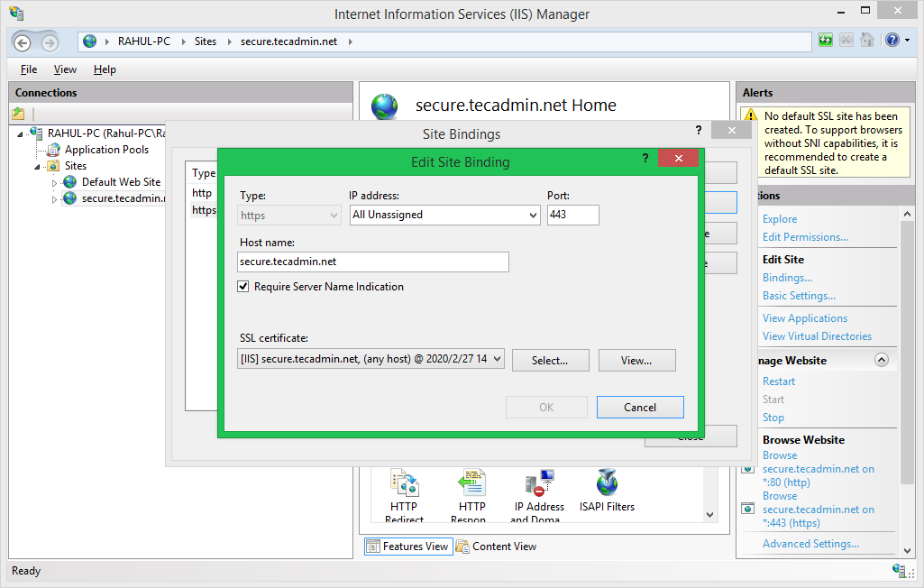Open View Virtual Directories link
This screenshot has height=588, width=924.
817,336
